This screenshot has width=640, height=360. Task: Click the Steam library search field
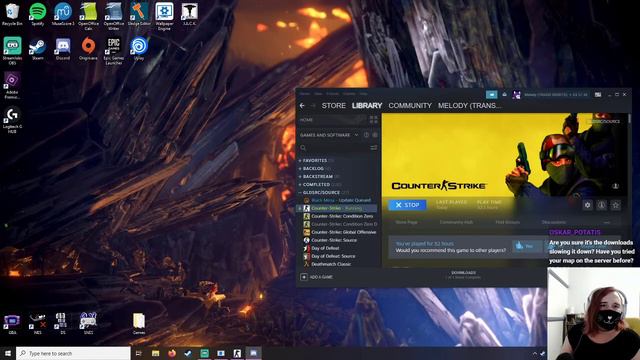tap(334, 148)
